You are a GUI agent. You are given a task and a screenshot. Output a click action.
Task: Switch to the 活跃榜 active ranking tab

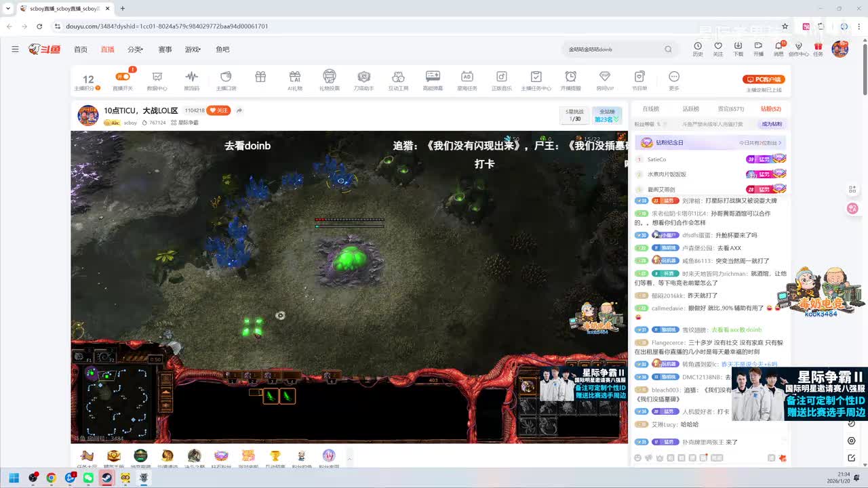(690, 108)
